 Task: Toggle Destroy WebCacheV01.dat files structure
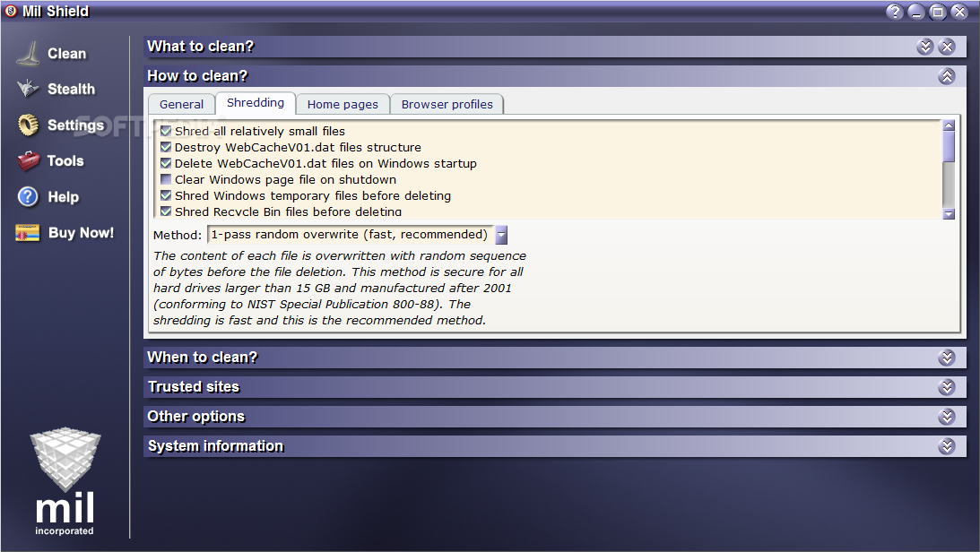(166, 147)
